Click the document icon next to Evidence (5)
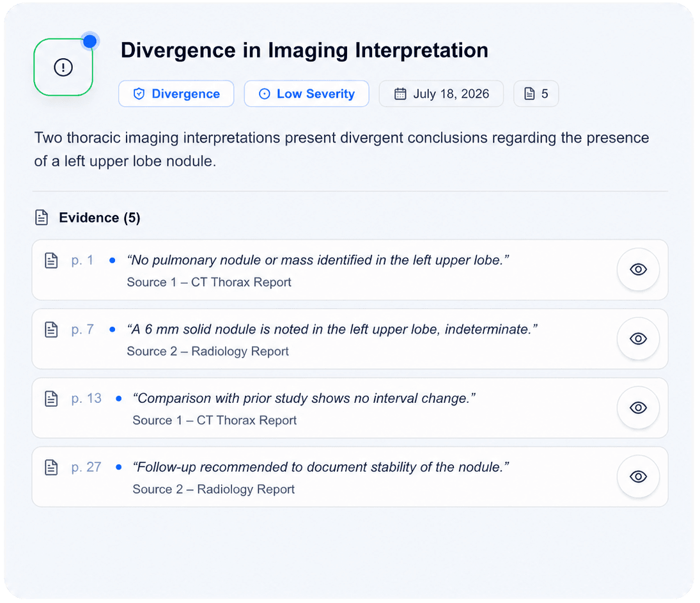Screen dimensions: 700x603 coord(42,217)
